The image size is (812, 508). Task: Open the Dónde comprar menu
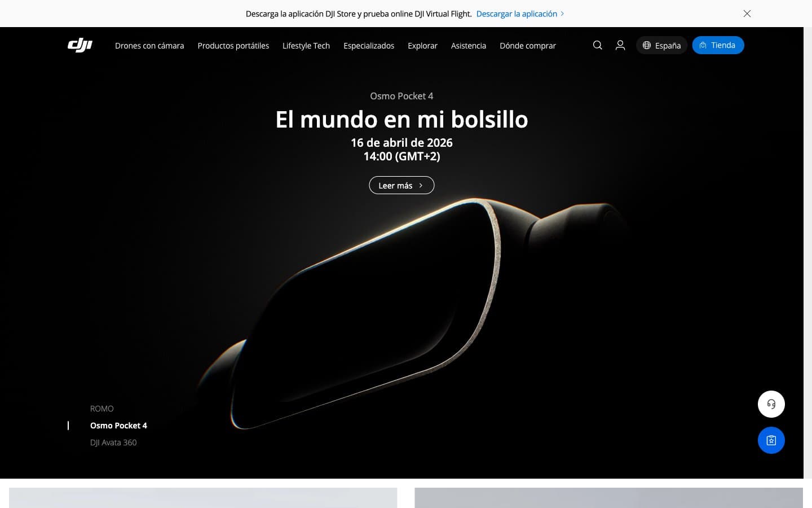[x=528, y=46]
